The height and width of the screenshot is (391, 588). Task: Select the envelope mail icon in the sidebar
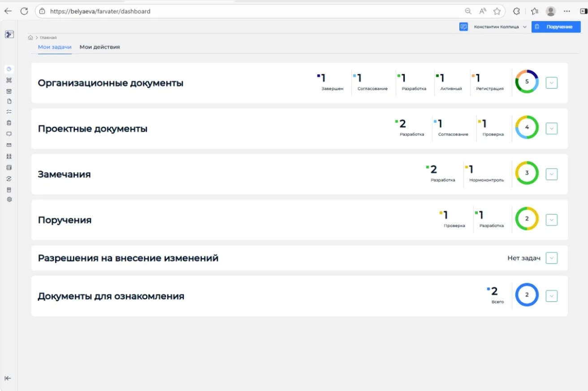click(9, 144)
